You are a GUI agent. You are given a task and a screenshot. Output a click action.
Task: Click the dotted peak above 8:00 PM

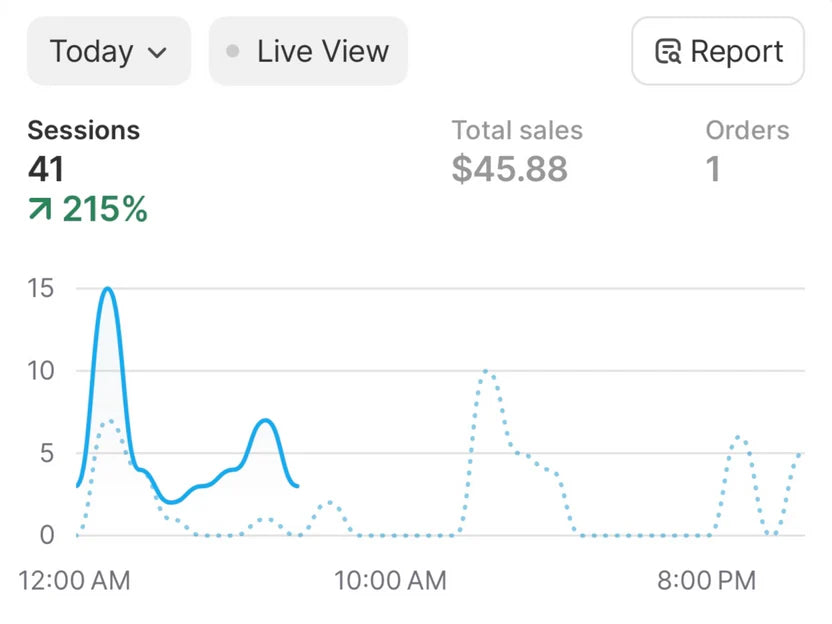point(739,437)
